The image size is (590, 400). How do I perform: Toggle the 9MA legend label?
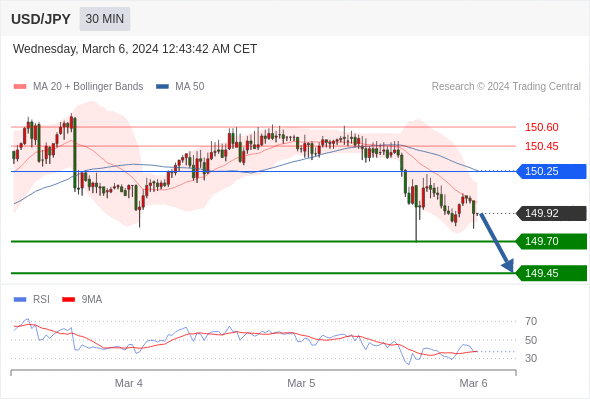pyautogui.click(x=92, y=300)
